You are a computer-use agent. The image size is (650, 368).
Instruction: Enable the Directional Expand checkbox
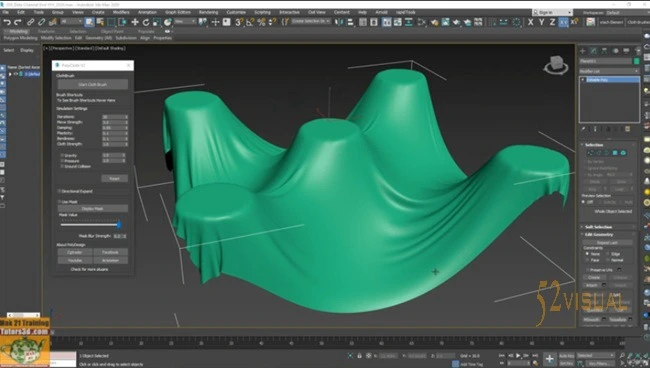59,191
